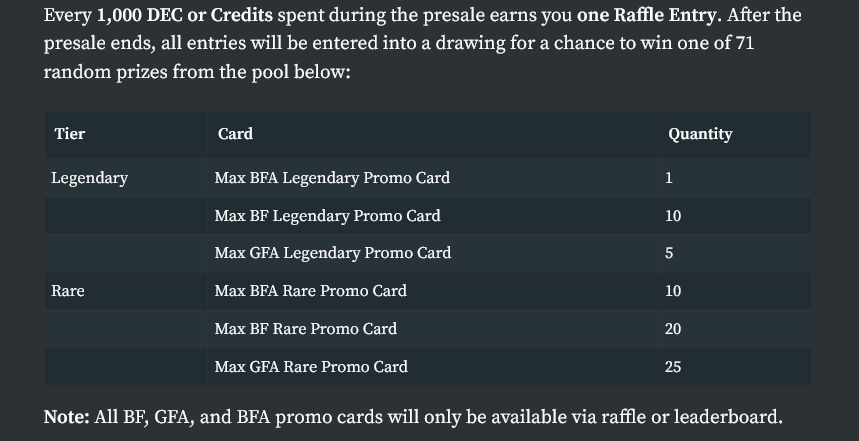Select the Rare tier cell
This screenshot has height=441, width=859.
tap(67, 291)
